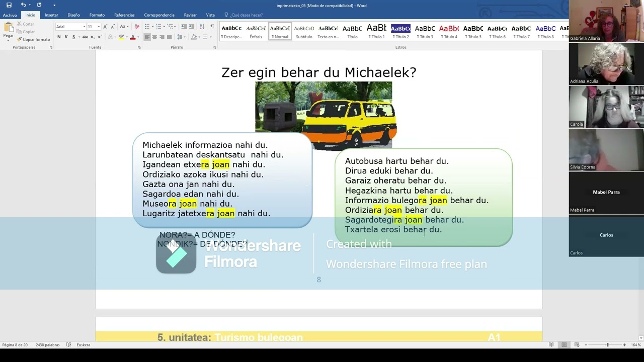Switch to the Diseño tab

click(73, 15)
